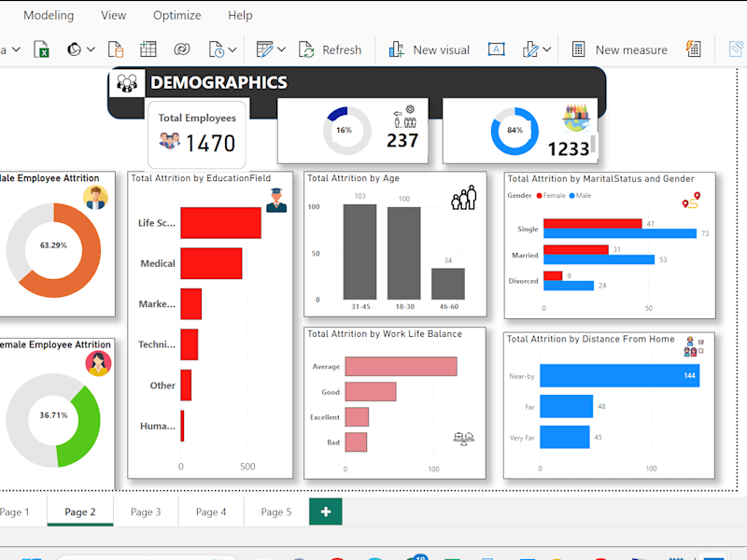Switch to the Optimize ribbon tab
The height and width of the screenshot is (560, 747).
pyautogui.click(x=176, y=15)
